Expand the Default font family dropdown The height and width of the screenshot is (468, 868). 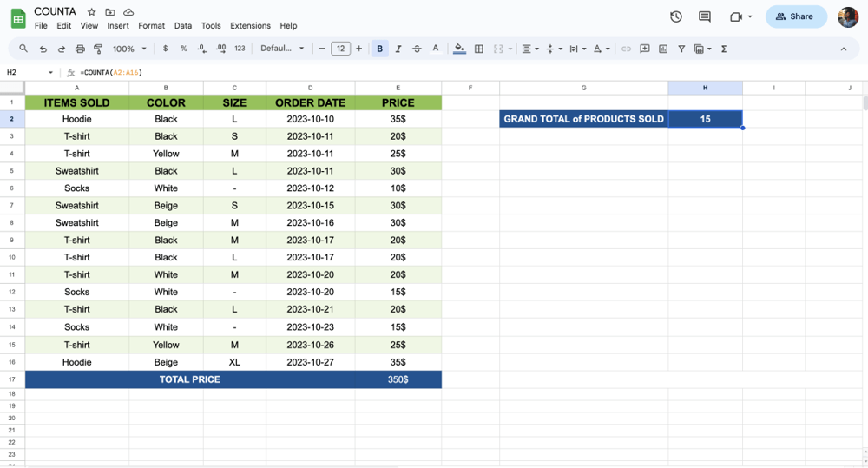[x=282, y=49]
